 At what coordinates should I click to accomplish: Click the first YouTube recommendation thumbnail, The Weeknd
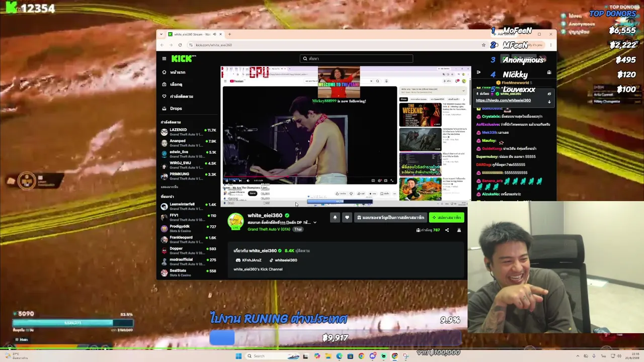tap(420, 114)
